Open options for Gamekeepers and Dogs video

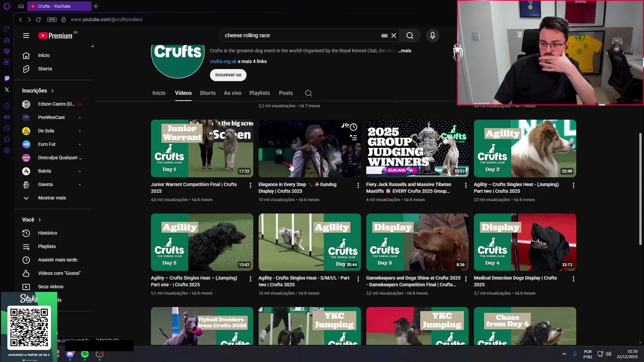point(466,279)
